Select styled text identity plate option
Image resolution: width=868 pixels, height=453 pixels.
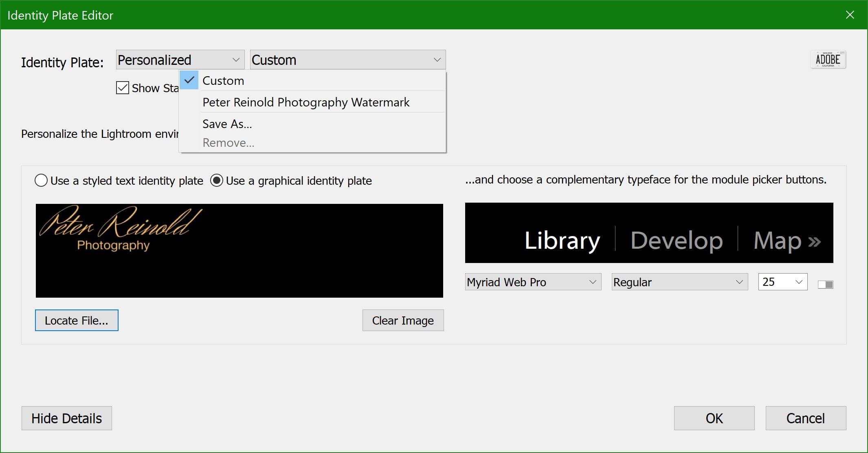pos(41,180)
